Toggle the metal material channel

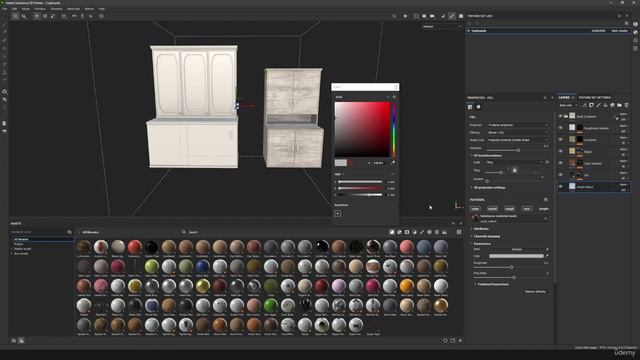click(x=492, y=209)
